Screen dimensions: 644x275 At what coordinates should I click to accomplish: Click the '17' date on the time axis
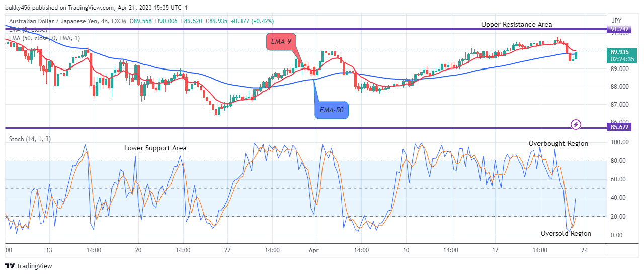495,250
